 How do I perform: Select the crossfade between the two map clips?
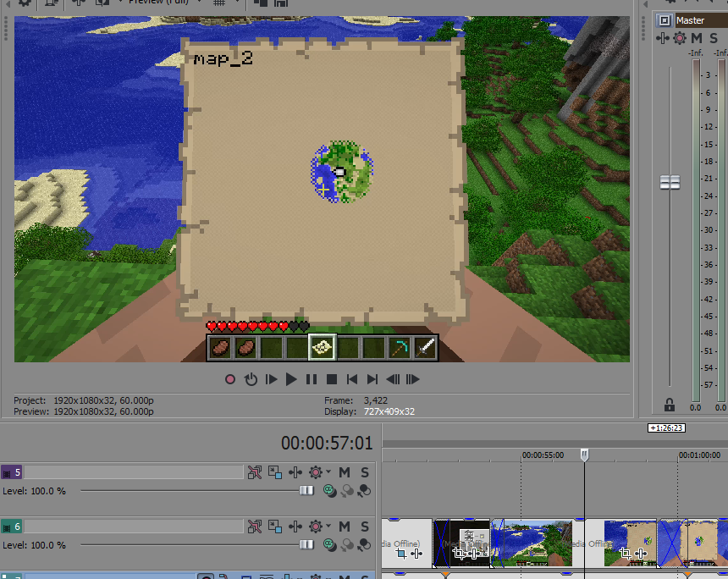672,543
